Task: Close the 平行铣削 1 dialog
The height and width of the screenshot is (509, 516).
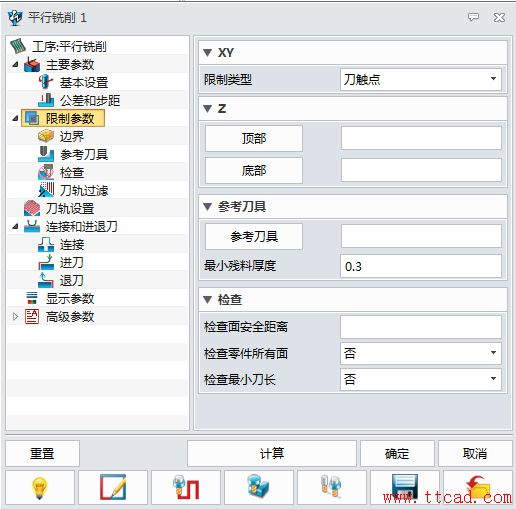Action: (x=499, y=17)
